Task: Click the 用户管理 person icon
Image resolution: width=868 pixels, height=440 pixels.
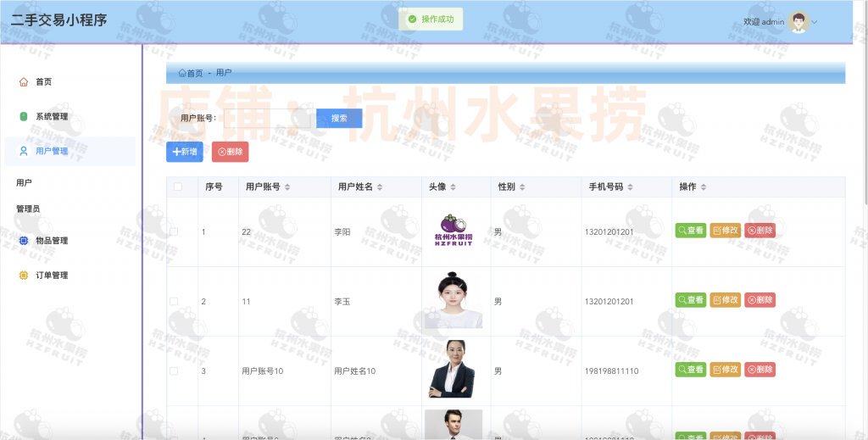Action: click(x=23, y=151)
